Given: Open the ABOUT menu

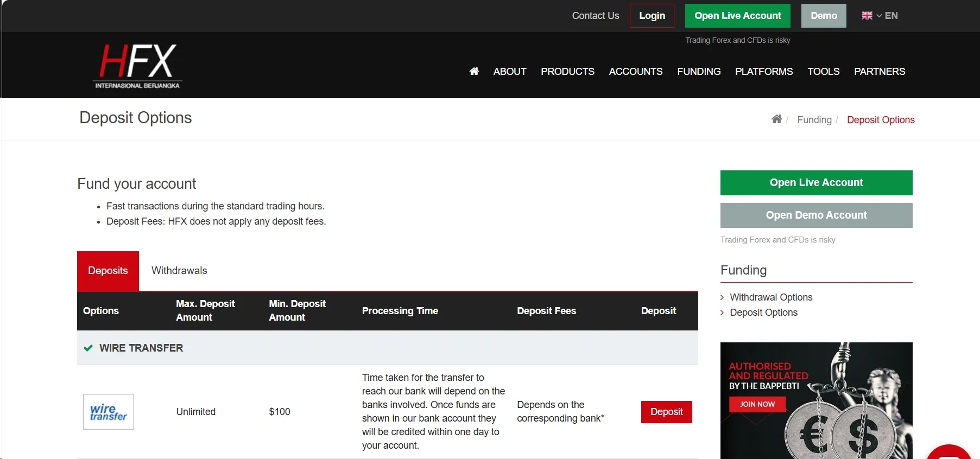Looking at the screenshot, I should click(x=510, y=71).
